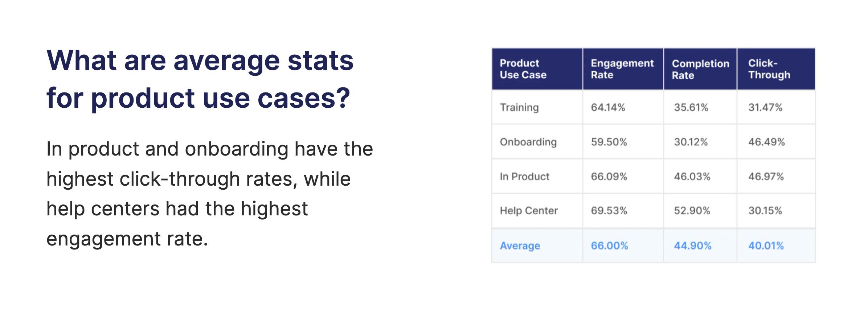The height and width of the screenshot is (314, 868).
Task: Click average completion rate 44.90%
Action: point(692,246)
